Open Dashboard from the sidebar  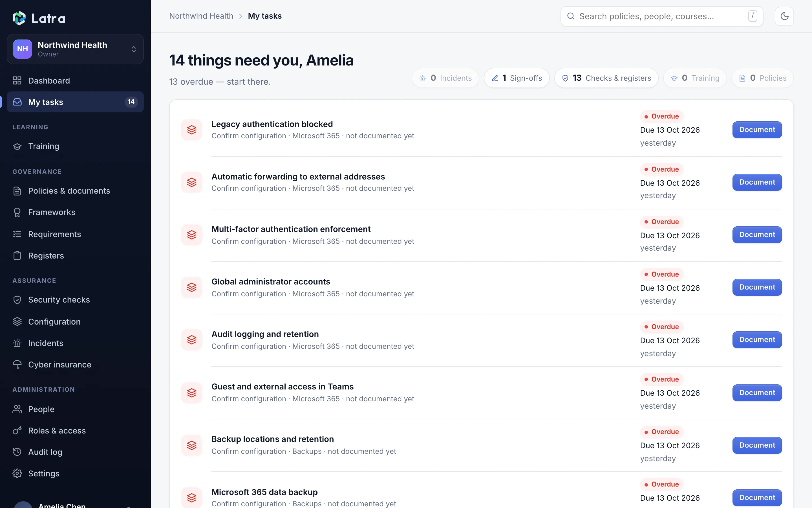coord(75,81)
